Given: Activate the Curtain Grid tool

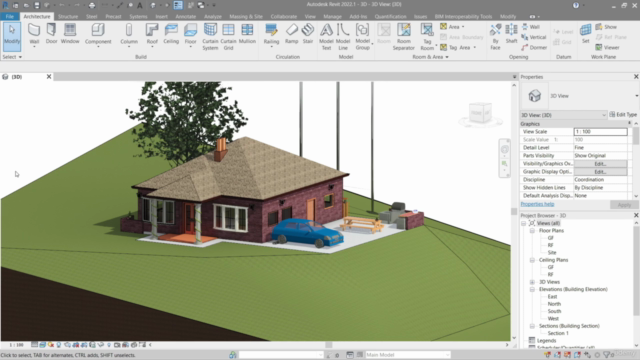Looking at the screenshot, I should [x=228, y=37].
